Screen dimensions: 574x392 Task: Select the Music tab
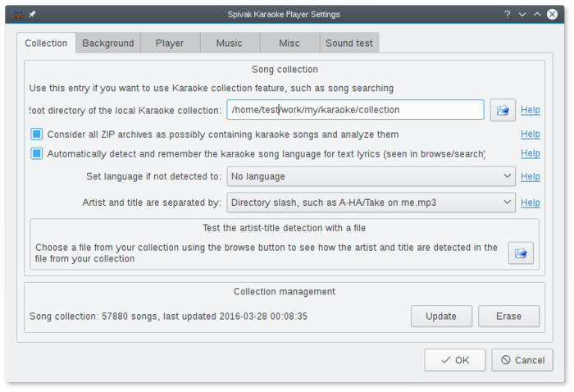click(x=230, y=43)
